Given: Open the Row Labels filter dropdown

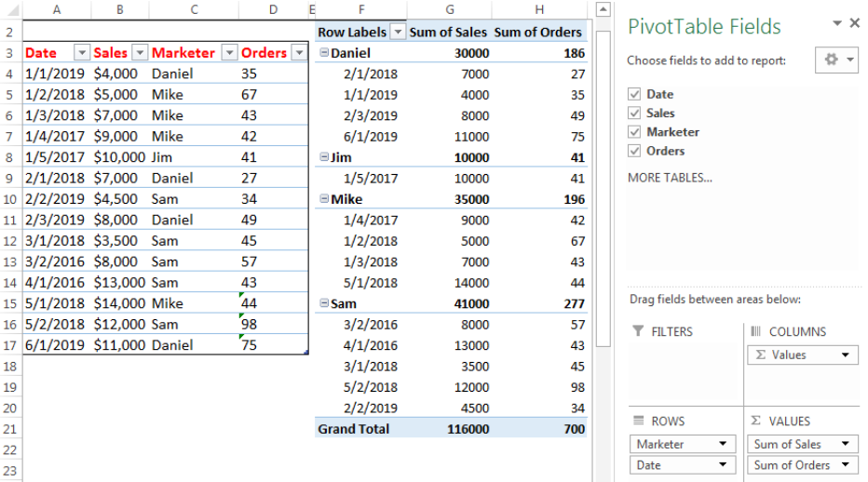Looking at the screenshot, I should coord(398,32).
